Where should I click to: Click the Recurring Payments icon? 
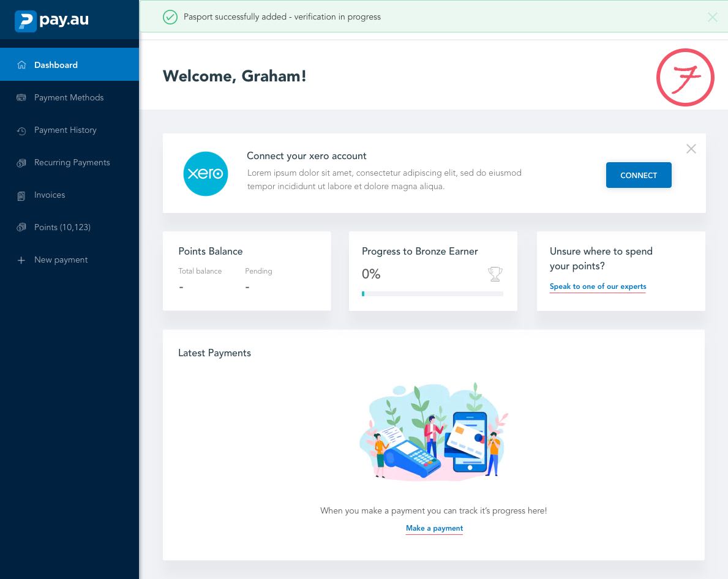click(x=21, y=163)
